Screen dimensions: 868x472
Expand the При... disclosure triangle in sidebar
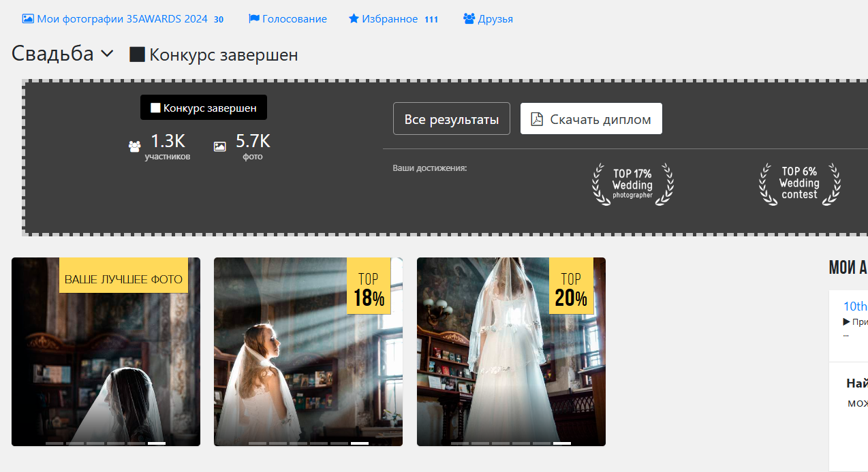846,321
